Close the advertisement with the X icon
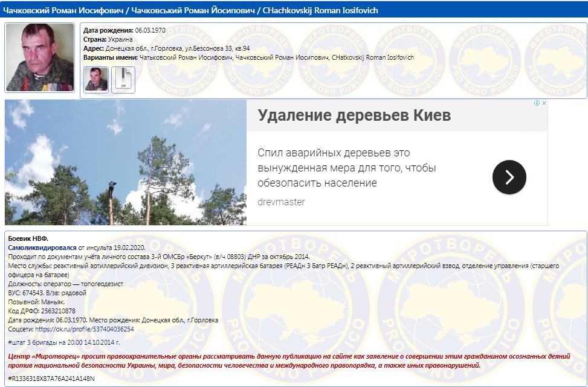The image size is (588, 387). (x=543, y=103)
